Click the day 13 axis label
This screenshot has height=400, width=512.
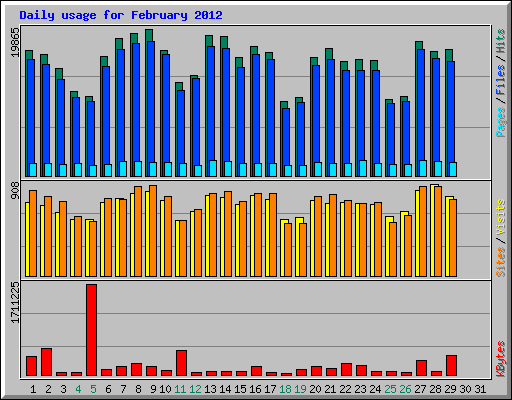(x=210, y=389)
